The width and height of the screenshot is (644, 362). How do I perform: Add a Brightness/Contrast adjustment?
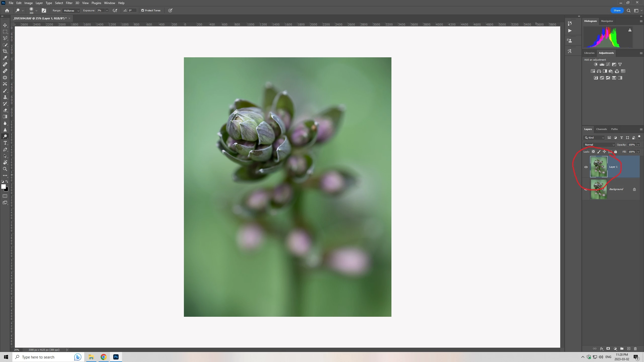[596, 64]
